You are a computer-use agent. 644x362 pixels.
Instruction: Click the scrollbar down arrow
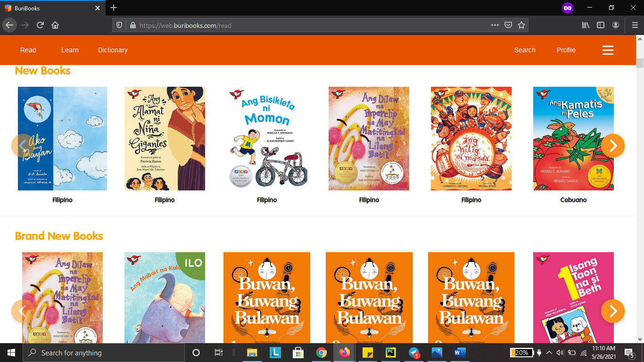640,339
